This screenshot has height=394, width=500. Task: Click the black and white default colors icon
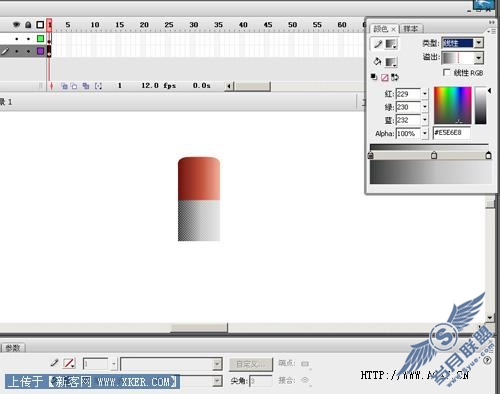pyautogui.click(x=374, y=77)
